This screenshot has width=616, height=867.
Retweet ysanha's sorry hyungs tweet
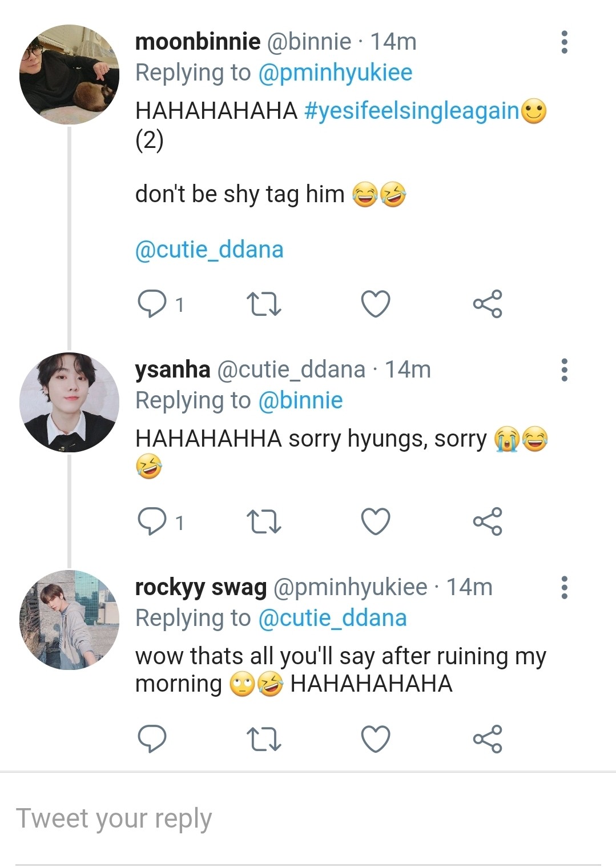click(x=263, y=521)
